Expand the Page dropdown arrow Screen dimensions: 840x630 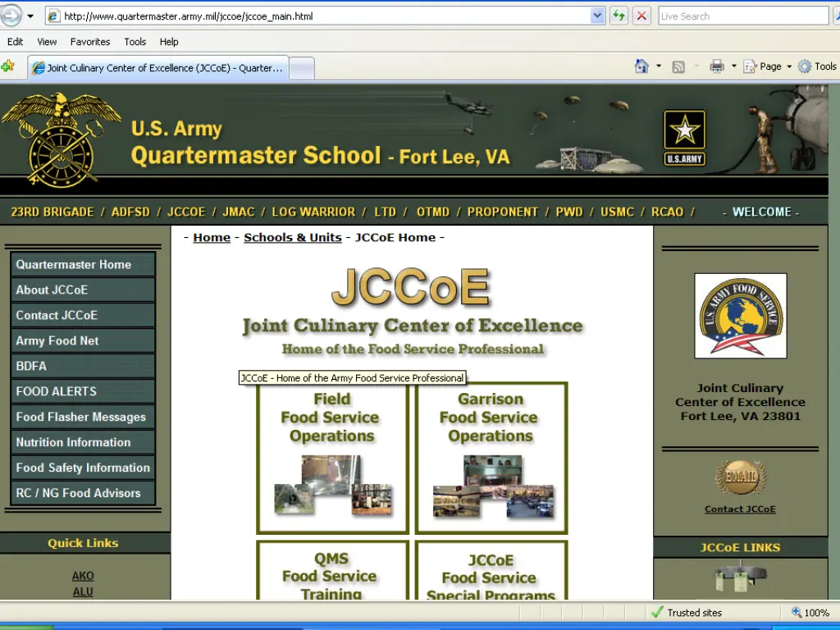click(789, 66)
